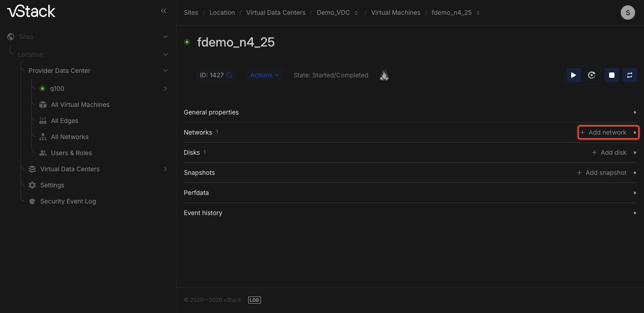This screenshot has width=644, height=313.
Task: Click the globe icon next to Sites
Action: (11, 37)
